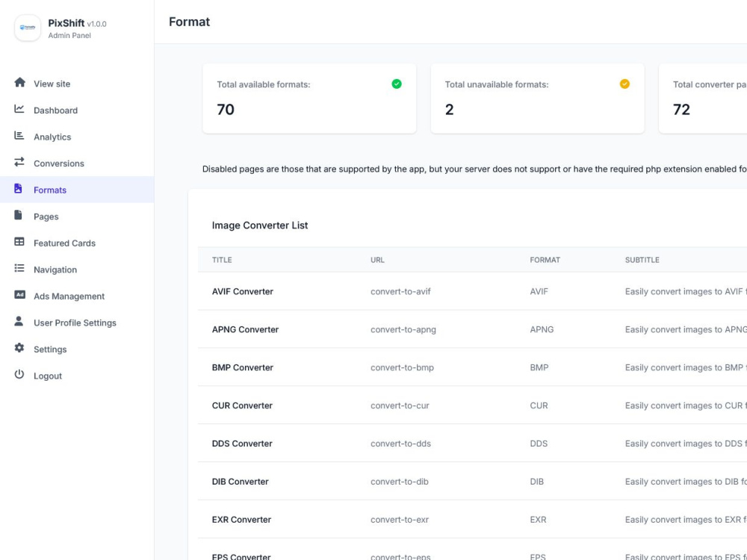Click the Total converter pages value 72
This screenshot has width=747, height=560.
pos(681,110)
